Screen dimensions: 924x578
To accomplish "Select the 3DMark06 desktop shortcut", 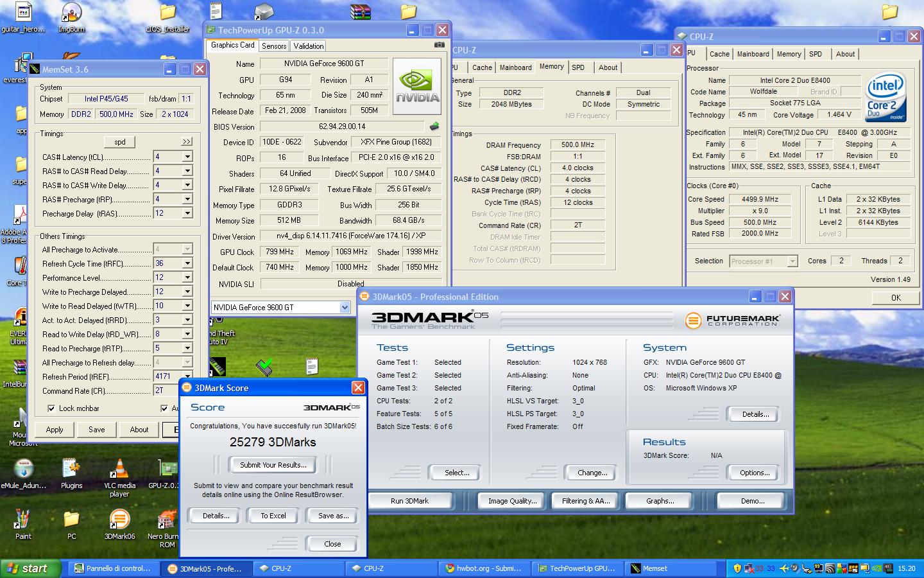I will pyautogui.click(x=119, y=523).
